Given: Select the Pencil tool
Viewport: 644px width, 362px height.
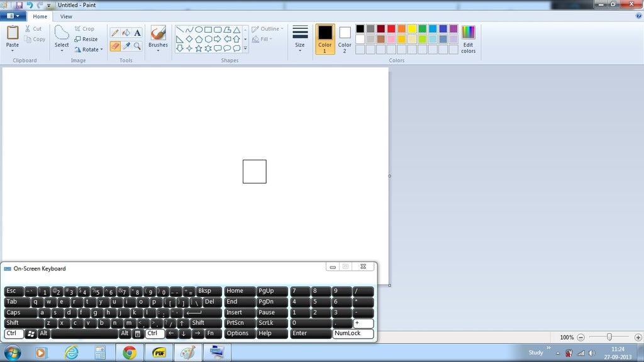Looking at the screenshot, I should pos(115,31).
